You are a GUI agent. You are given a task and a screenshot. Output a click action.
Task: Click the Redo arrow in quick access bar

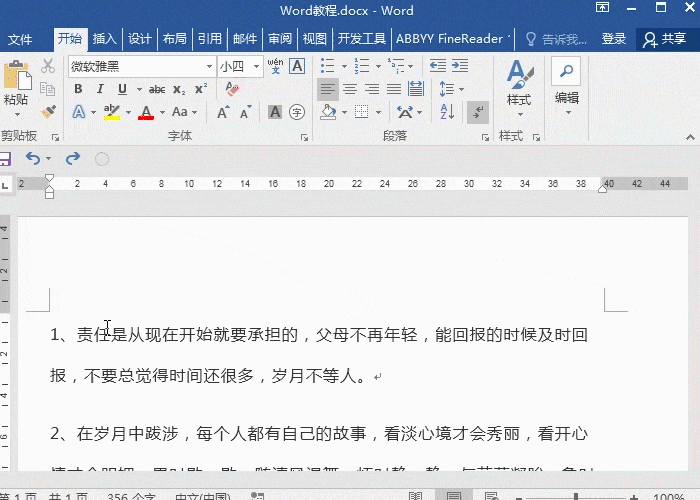pyautogui.click(x=73, y=158)
